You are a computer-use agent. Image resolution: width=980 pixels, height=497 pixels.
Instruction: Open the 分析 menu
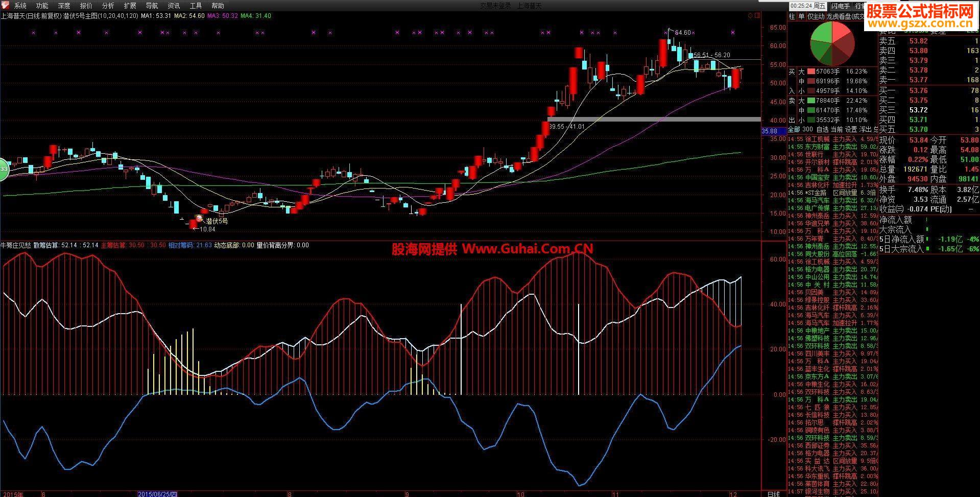[108, 6]
